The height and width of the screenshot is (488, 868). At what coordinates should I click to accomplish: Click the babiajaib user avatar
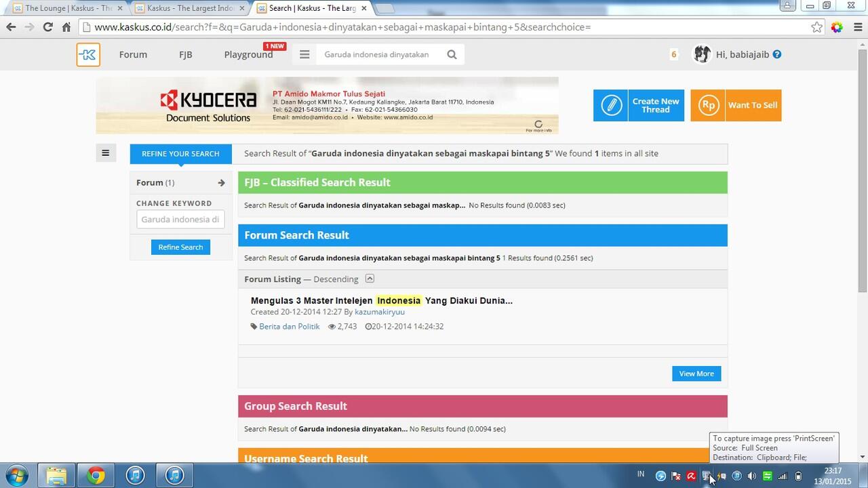click(x=702, y=54)
